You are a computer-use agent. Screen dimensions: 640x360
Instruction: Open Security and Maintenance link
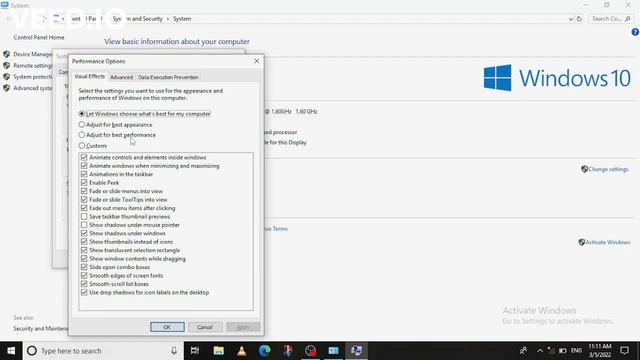coord(40,328)
